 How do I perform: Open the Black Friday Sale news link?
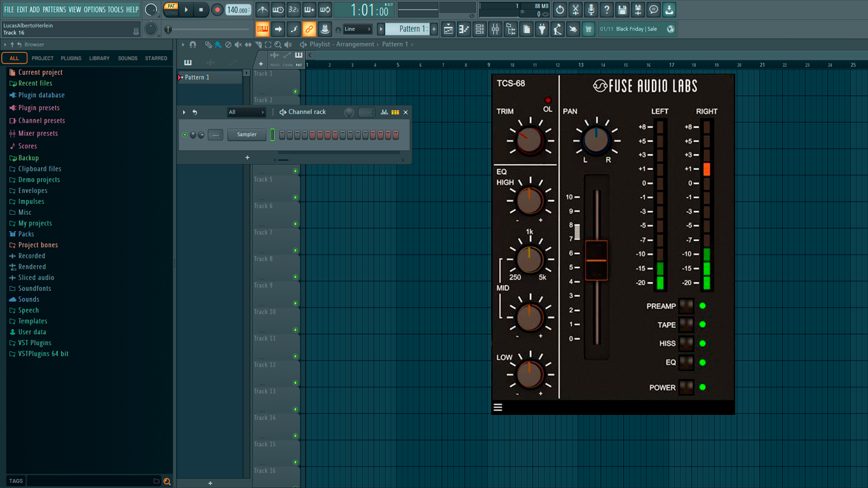637,29
